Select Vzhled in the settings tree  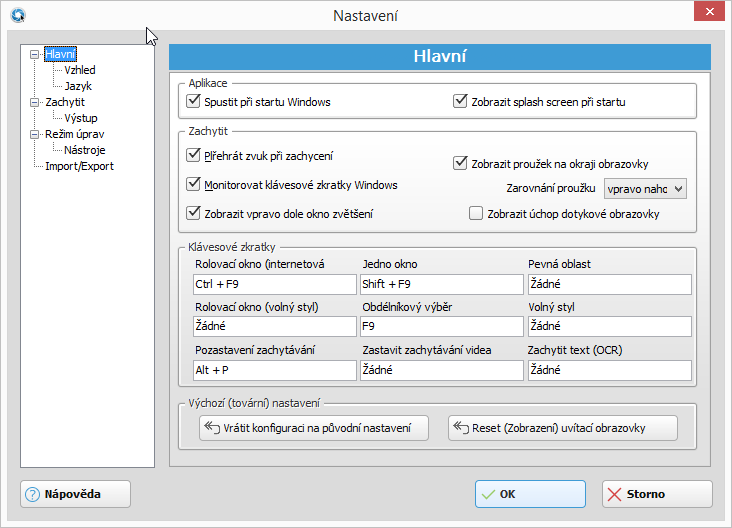(80, 70)
